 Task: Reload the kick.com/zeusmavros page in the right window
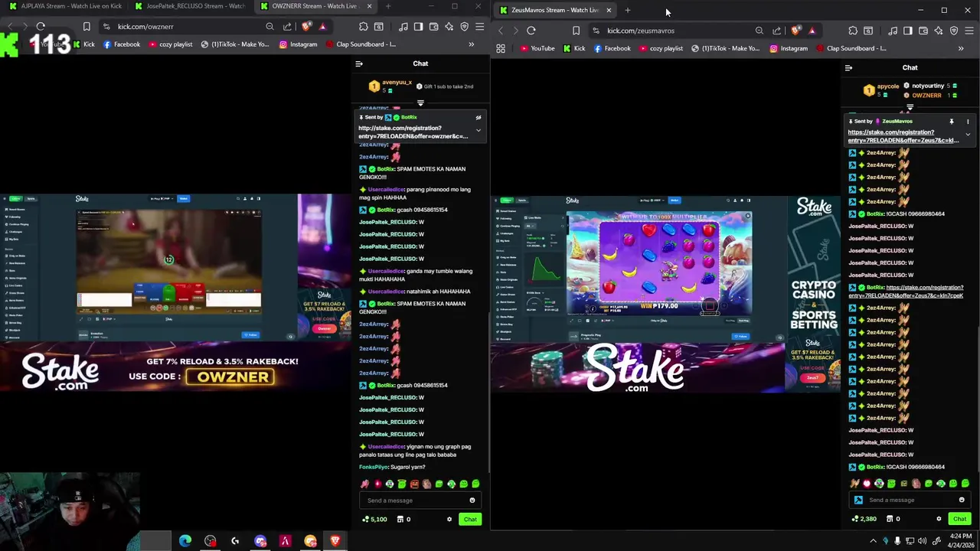(531, 31)
